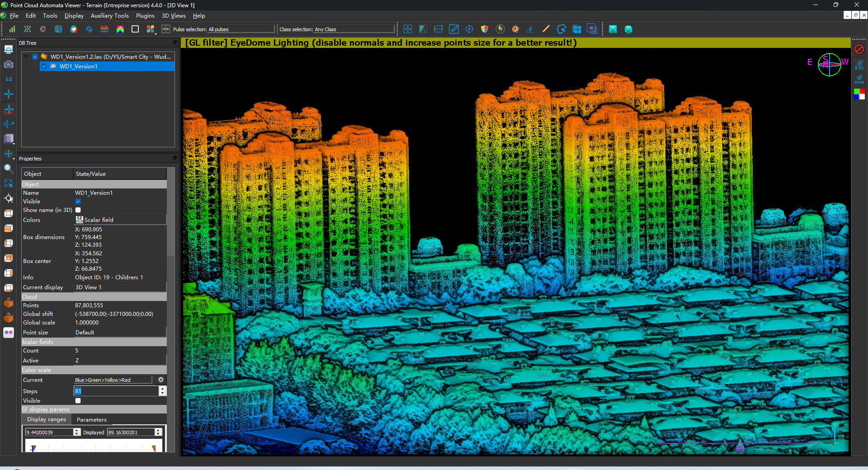Click the 1:1 scale view icon
Image resolution: width=868 pixels, height=470 pixels.
[x=9, y=79]
